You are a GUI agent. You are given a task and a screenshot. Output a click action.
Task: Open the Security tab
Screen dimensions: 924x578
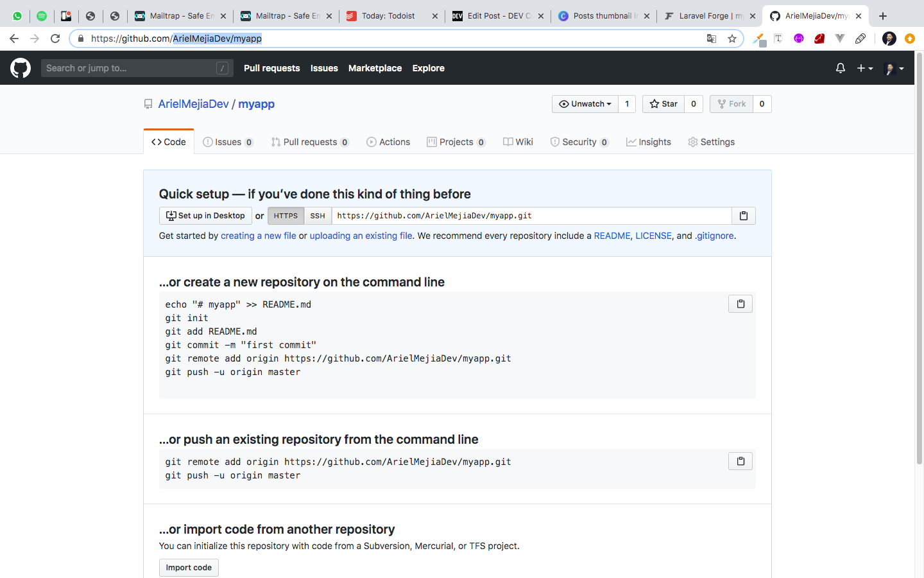coord(579,142)
